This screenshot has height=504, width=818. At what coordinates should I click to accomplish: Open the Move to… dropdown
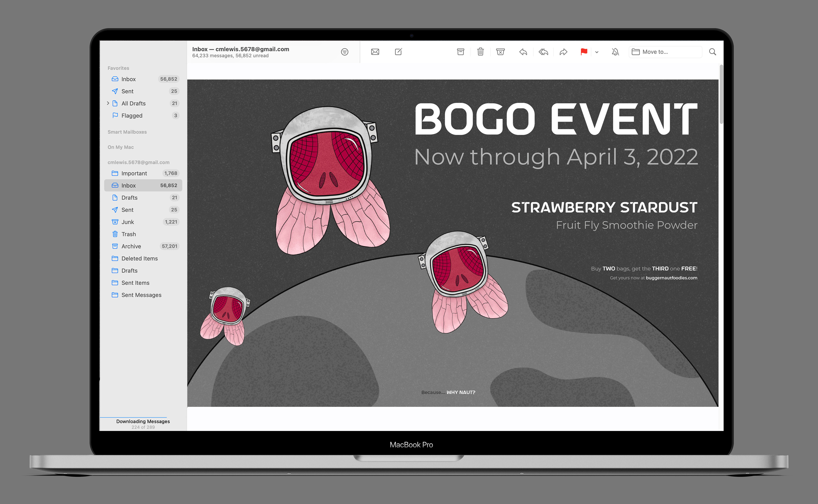point(665,52)
